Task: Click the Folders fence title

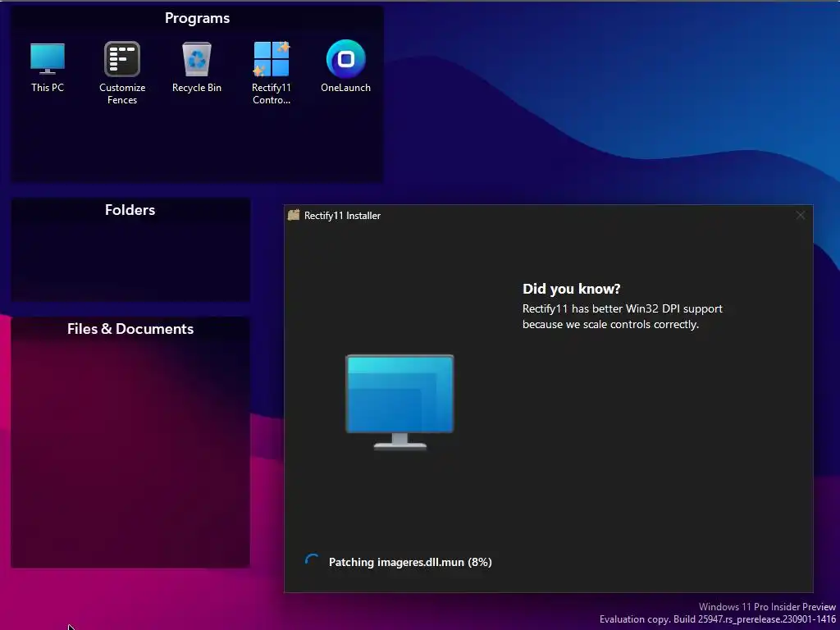Action: click(130, 210)
